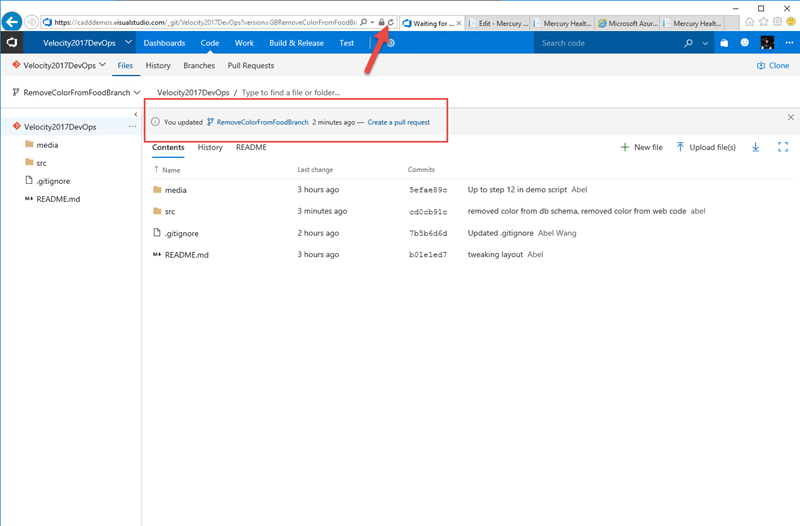This screenshot has height=526, width=800.
Task: Open the Work hub
Action: coord(244,43)
